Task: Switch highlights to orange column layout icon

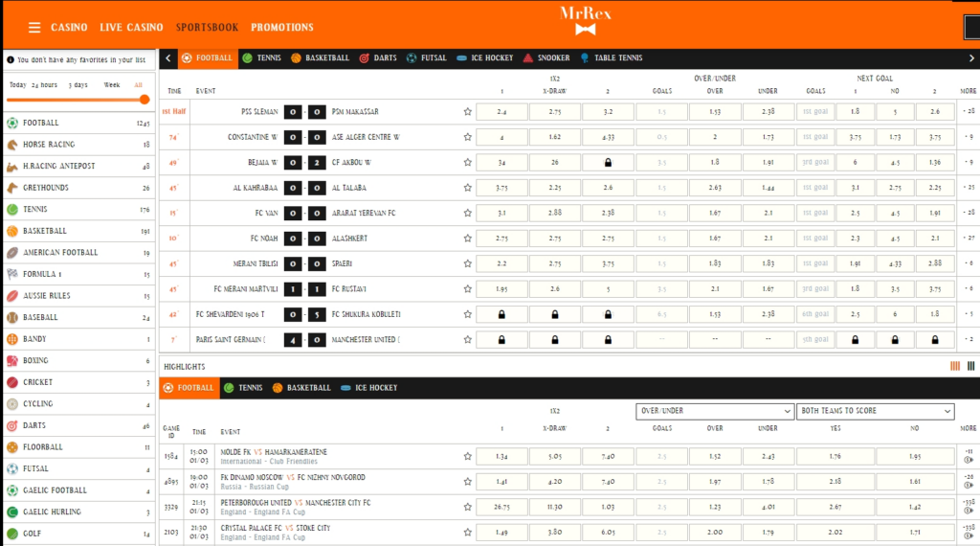Action: tap(955, 366)
